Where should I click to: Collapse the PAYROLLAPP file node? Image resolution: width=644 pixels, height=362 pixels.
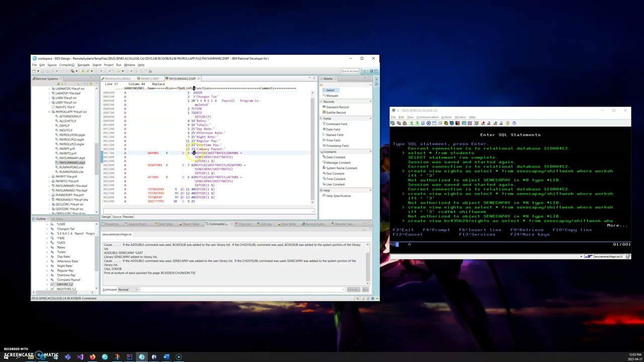tap(50, 112)
